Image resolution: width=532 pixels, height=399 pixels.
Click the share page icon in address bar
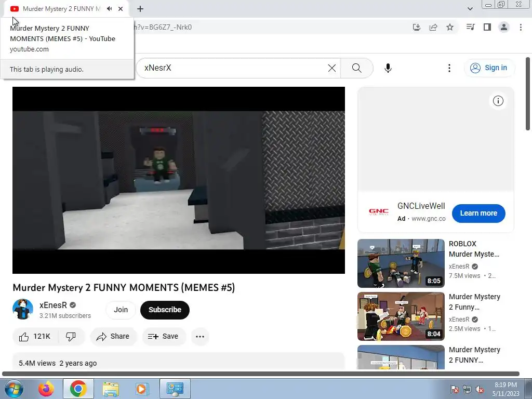point(433,27)
